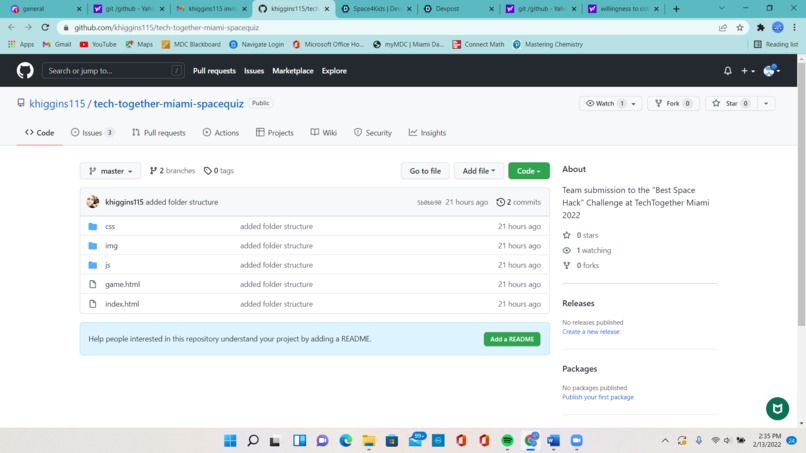Viewport: 806px width, 453px height.
Task: Open the img folder
Action: [111, 246]
